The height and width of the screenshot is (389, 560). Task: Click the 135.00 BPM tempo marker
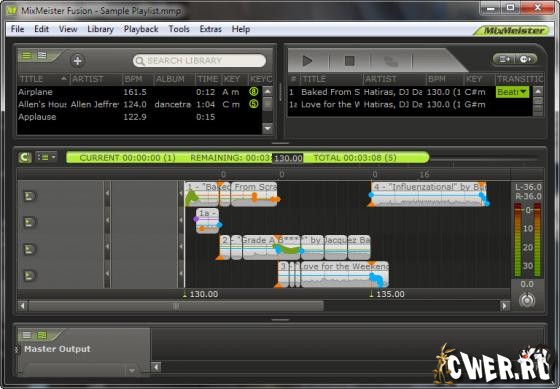tap(388, 294)
